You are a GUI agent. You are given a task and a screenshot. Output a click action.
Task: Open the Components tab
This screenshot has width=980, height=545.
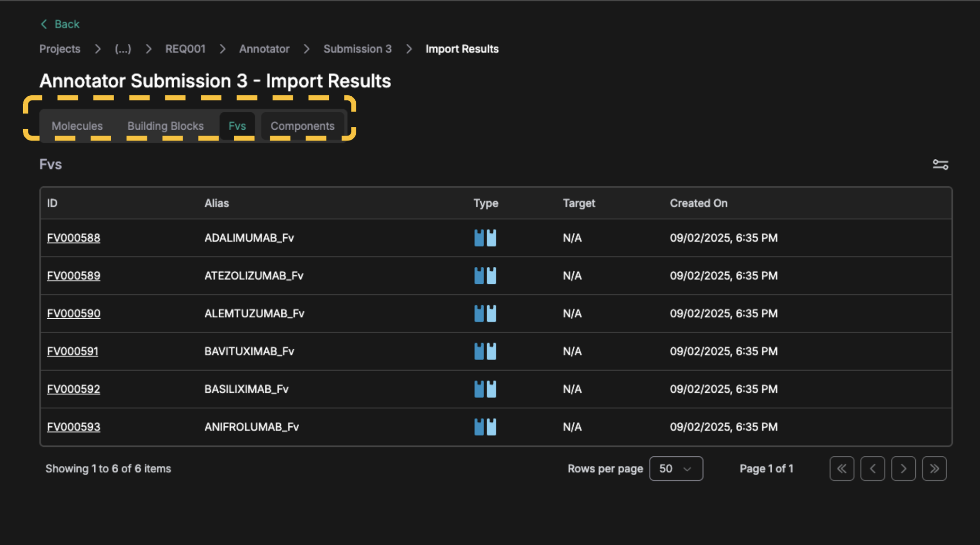pyautogui.click(x=302, y=126)
